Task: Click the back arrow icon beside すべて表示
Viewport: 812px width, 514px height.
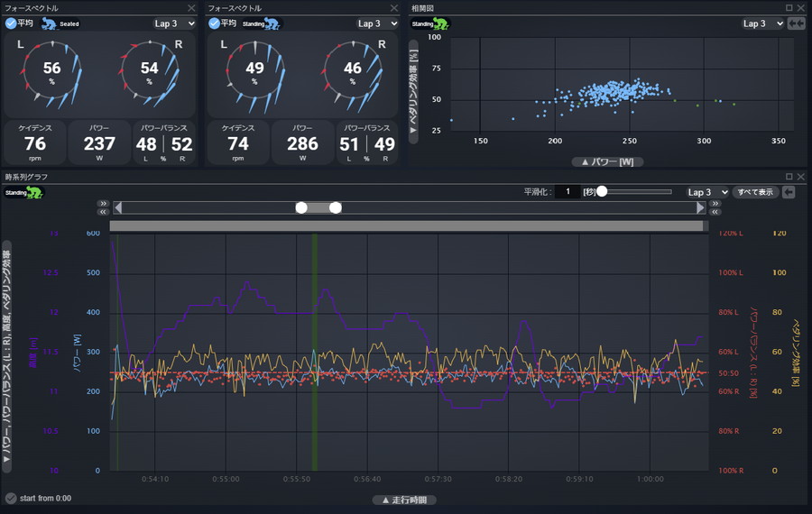Action: tap(789, 192)
